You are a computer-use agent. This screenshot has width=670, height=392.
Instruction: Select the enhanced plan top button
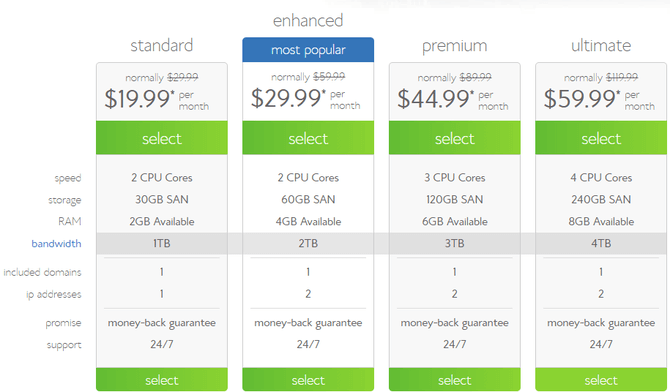308,138
